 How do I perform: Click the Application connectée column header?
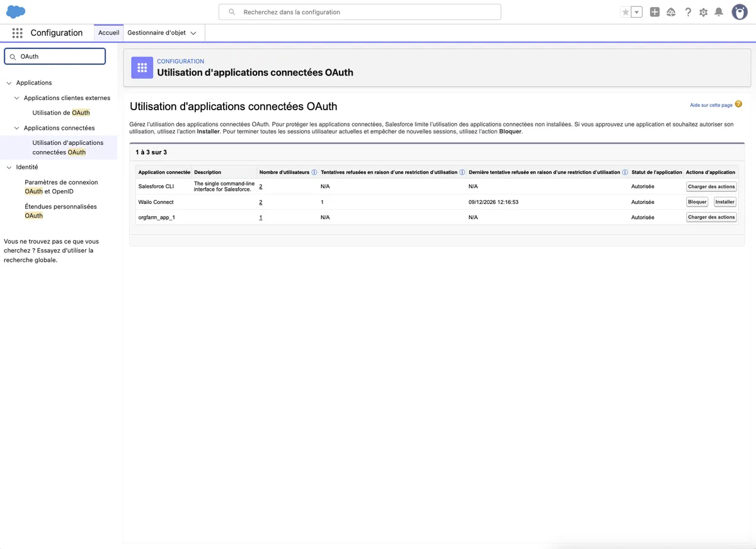click(164, 172)
